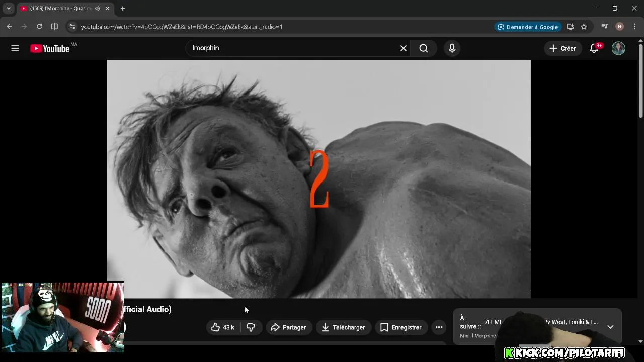Mute the tab via speaker icon
The height and width of the screenshot is (362, 644).
pos(97,9)
